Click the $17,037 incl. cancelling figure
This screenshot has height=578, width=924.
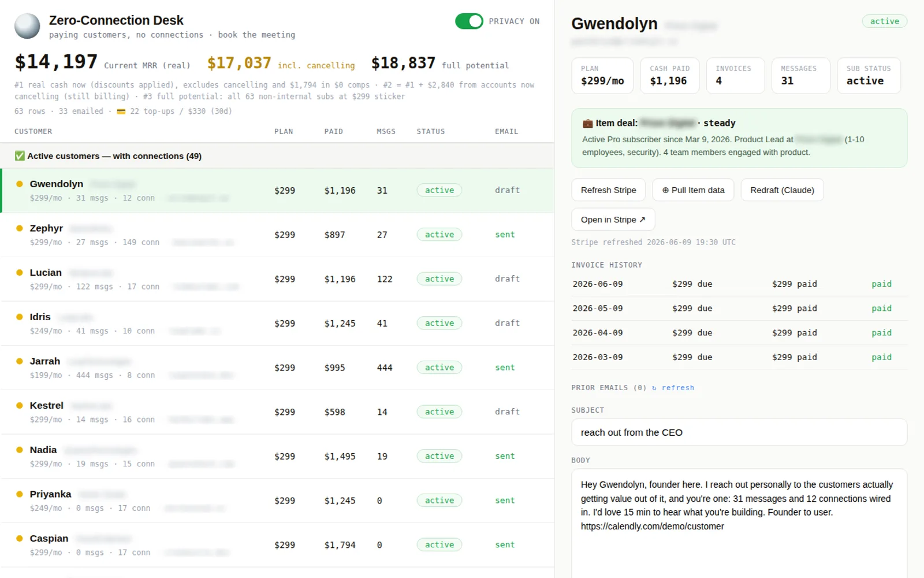click(239, 63)
